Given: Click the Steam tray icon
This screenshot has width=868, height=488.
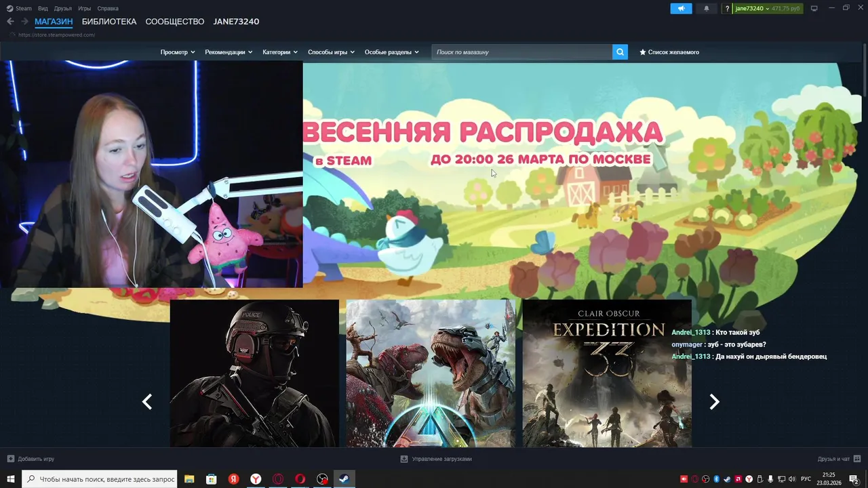Looking at the screenshot, I should point(727,479).
